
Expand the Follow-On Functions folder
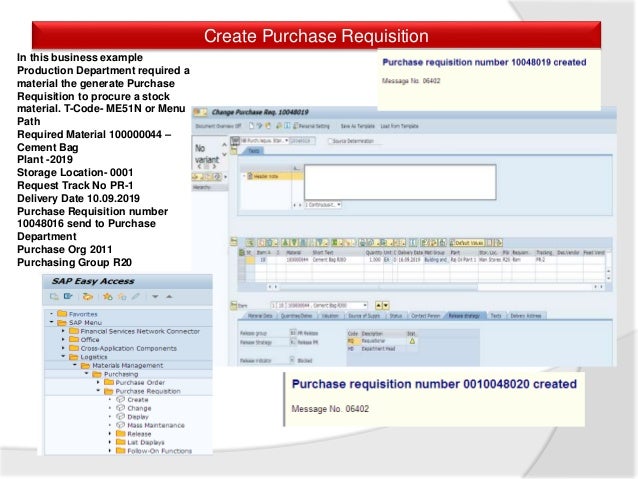click(110, 451)
